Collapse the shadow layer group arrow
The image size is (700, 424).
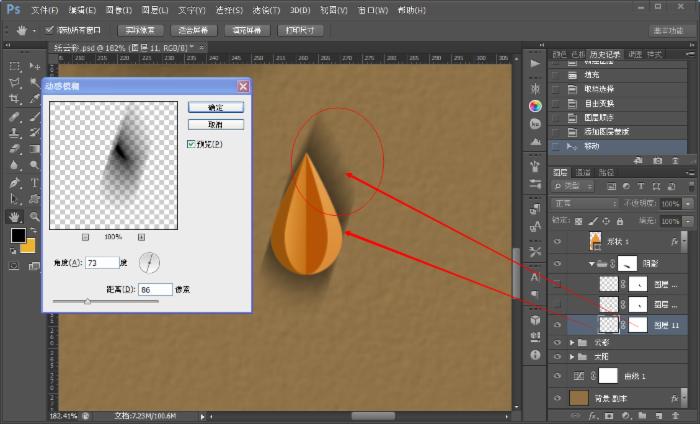(592, 264)
